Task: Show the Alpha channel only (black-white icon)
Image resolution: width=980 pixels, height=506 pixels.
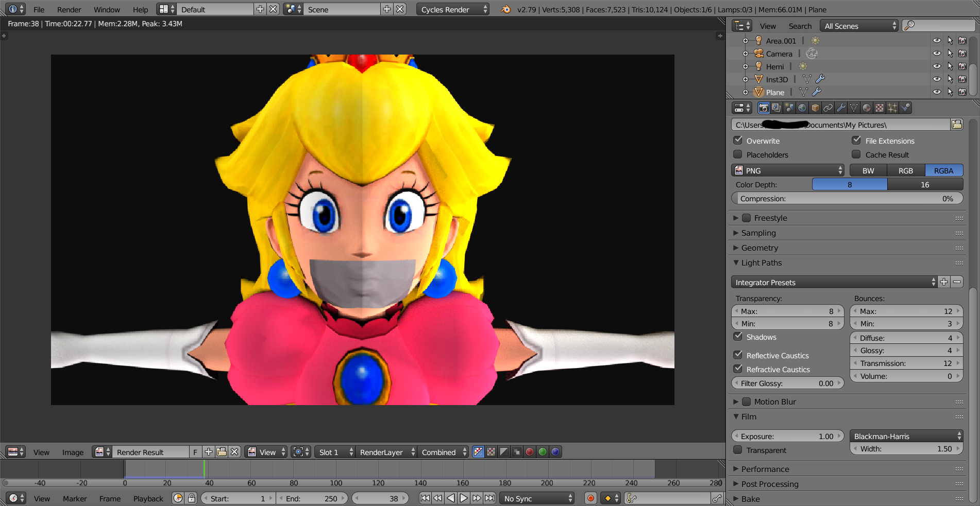Action: tap(504, 452)
